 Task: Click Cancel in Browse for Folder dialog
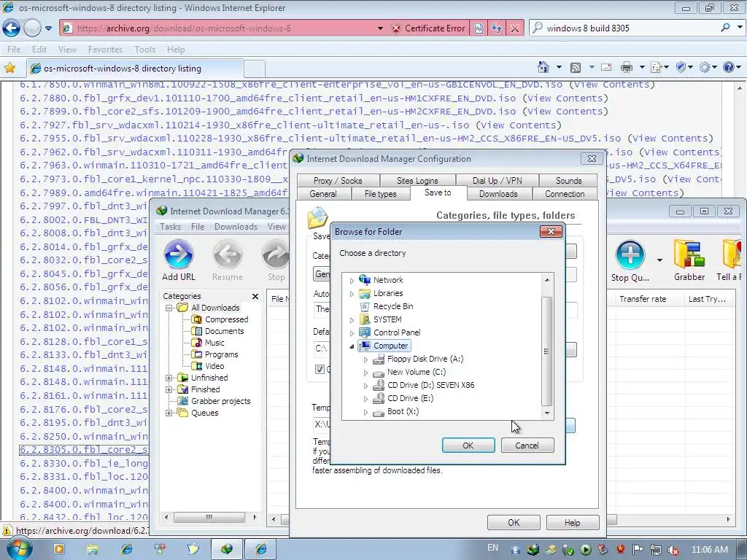527,446
